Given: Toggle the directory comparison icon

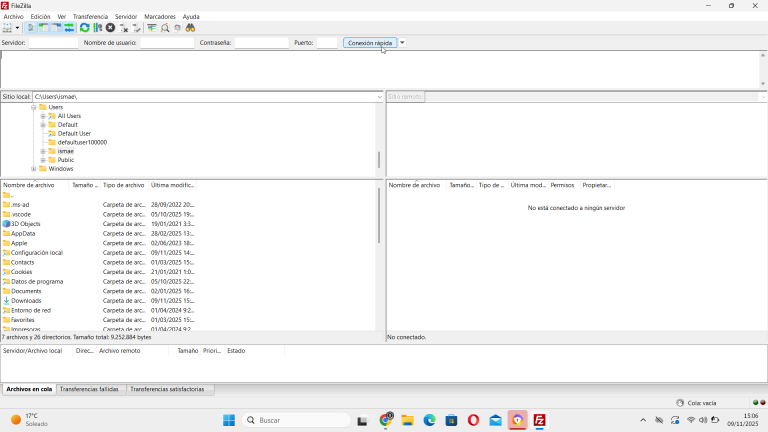Looking at the screenshot, I should pos(165,28).
